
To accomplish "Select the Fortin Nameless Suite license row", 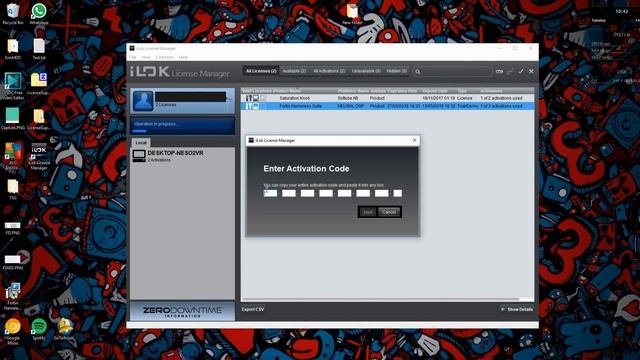I will [x=387, y=106].
